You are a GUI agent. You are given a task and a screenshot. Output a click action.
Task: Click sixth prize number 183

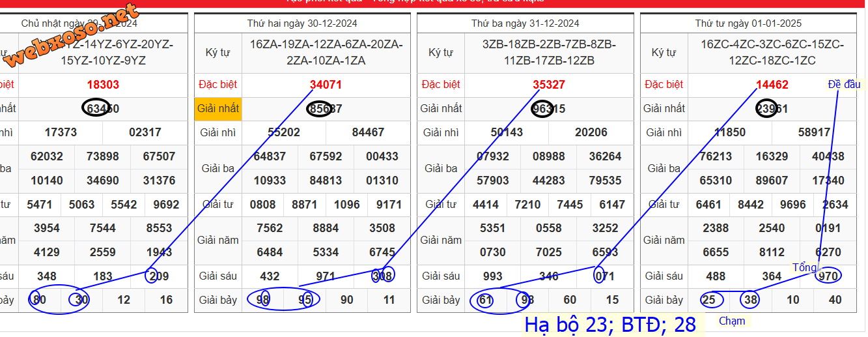(103, 276)
